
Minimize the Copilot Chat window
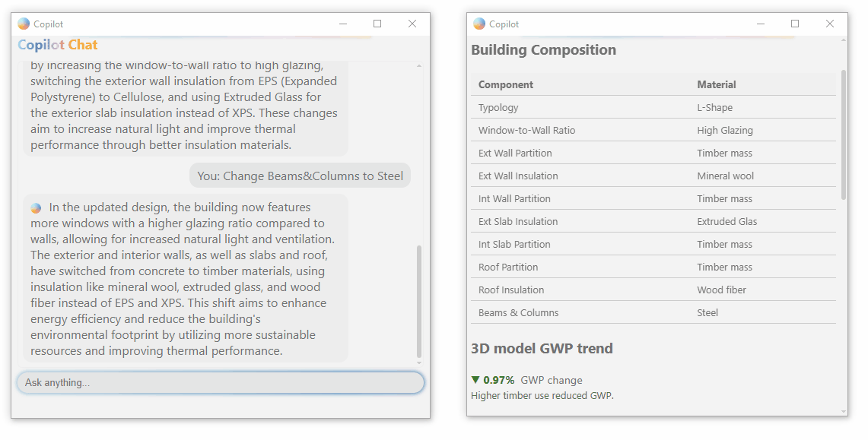(x=343, y=24)
